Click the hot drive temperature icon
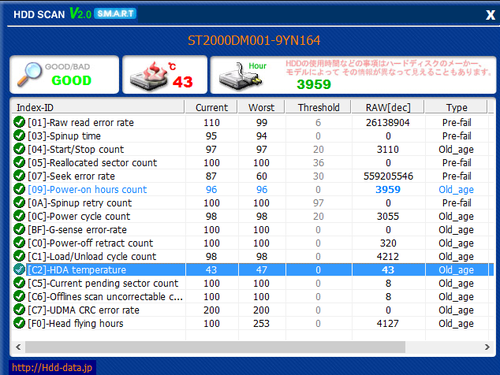 [x=149, y=76]
